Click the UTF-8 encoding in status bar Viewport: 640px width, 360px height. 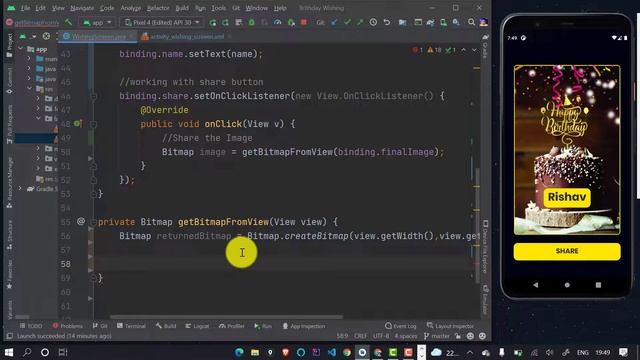pos(381,336)
